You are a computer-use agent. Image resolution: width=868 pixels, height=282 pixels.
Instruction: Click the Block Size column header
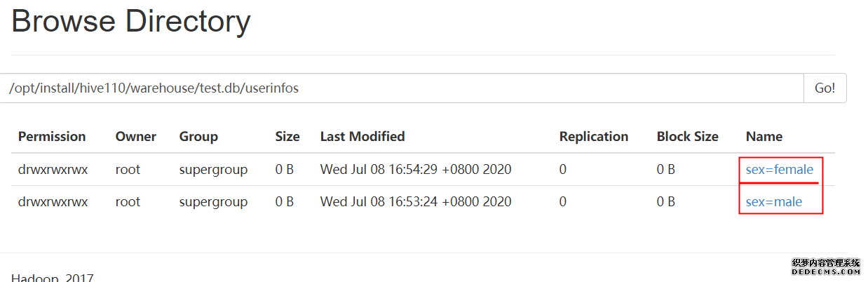[687, 136]
